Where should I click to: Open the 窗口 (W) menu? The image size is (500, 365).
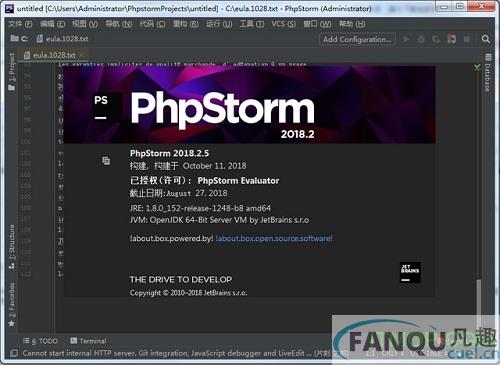(317, 24)
